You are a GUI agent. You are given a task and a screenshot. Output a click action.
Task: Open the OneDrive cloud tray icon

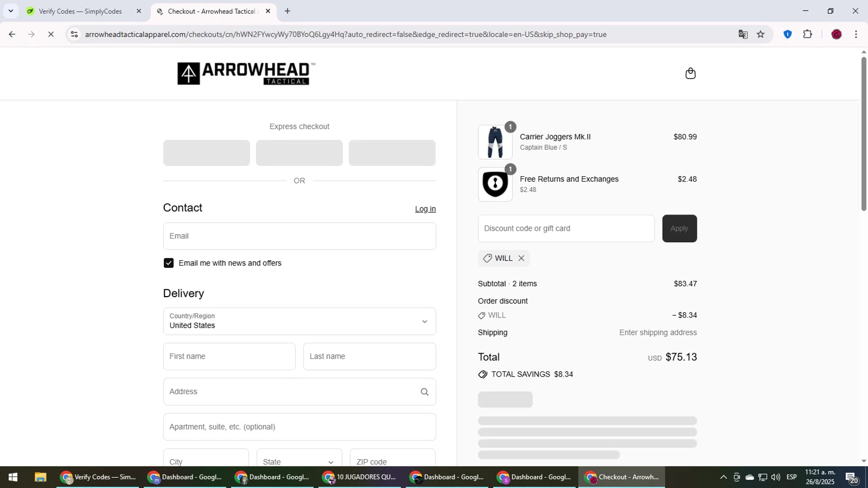click(749, 478)
